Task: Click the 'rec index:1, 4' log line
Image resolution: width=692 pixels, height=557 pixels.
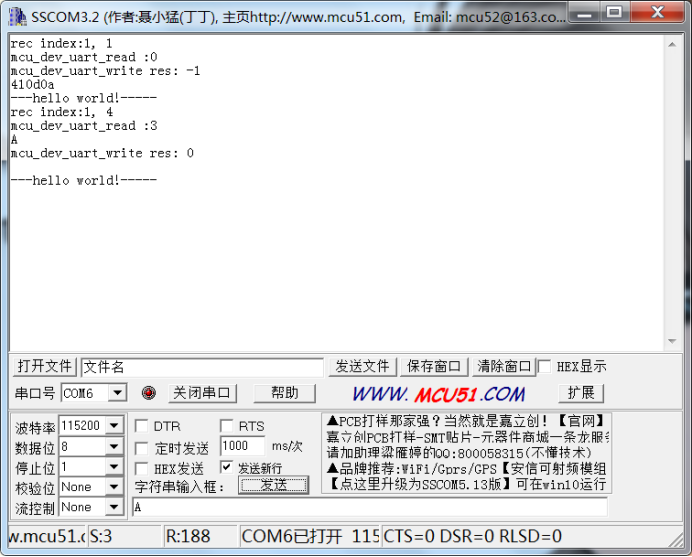Action: (x=62, y=112)
